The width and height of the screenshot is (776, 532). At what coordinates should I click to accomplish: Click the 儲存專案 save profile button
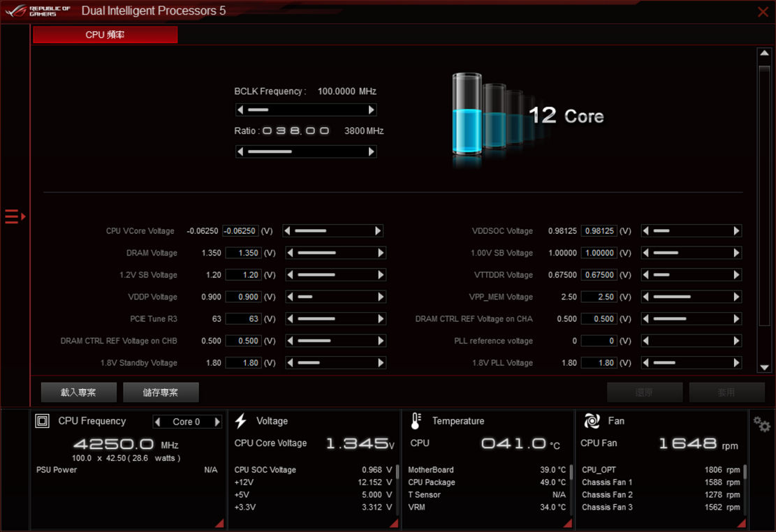[x=161, y=392]
